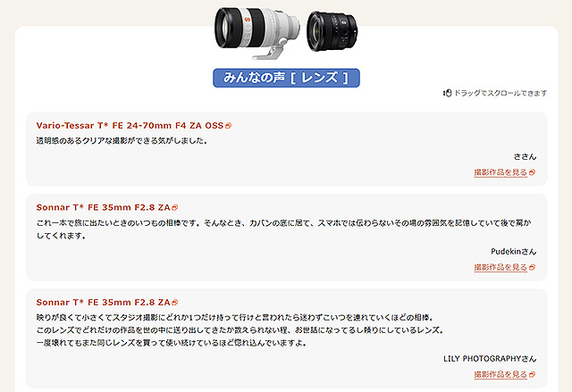Open second Sonnar T* FE 35mm F2.8 ZA link

point(103,302)
